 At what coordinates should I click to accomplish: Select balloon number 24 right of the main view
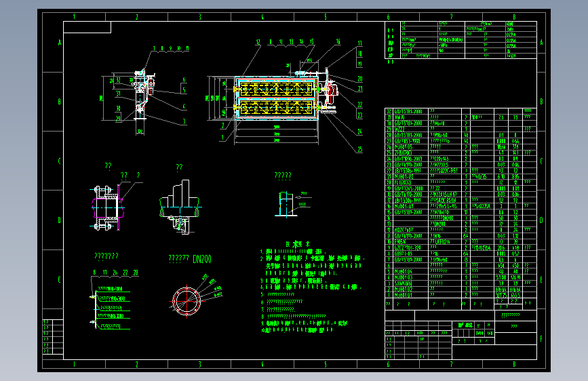point(359,132)
